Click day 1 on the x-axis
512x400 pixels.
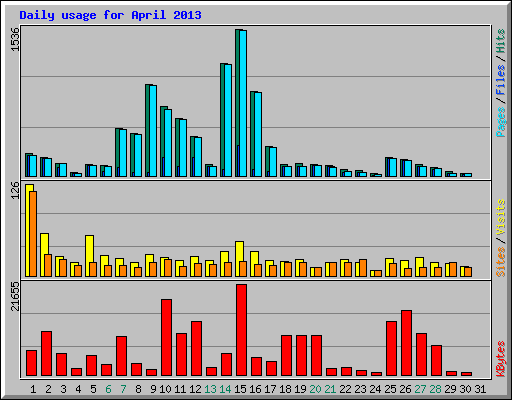tap(33, 389)
